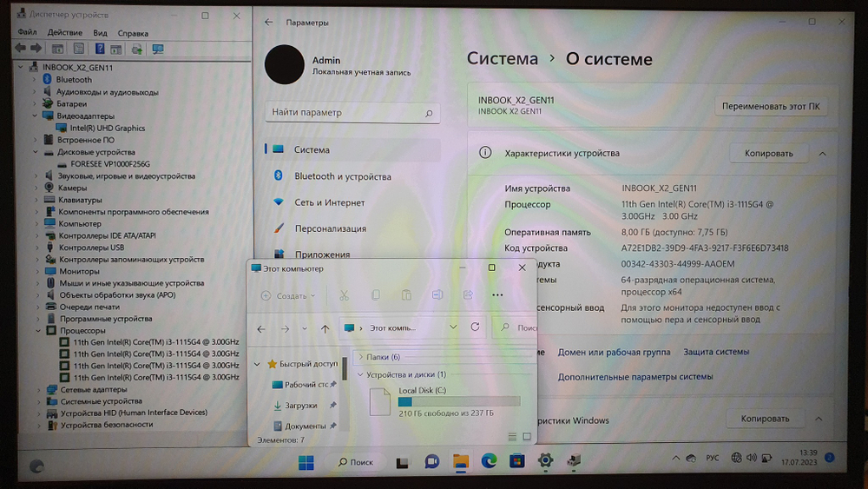Viewport: 868px width, 489px height.
Task: Select the Камеры tree item
Action: [x=72, y=188]
